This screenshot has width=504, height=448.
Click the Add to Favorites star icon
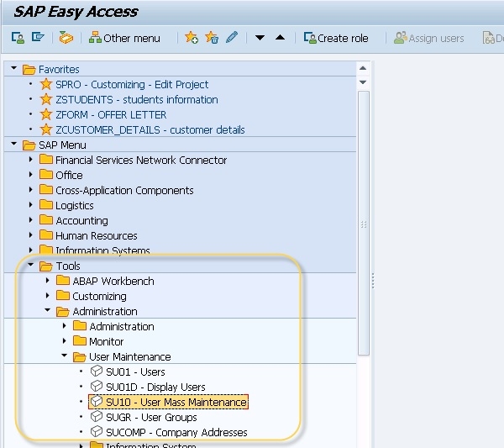pos(192,38)
